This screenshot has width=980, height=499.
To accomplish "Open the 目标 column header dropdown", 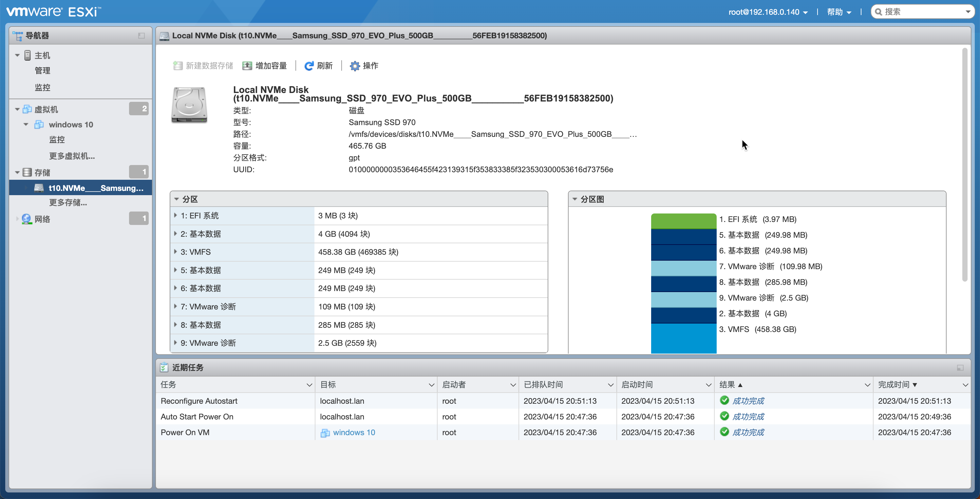I will (431, 385).
